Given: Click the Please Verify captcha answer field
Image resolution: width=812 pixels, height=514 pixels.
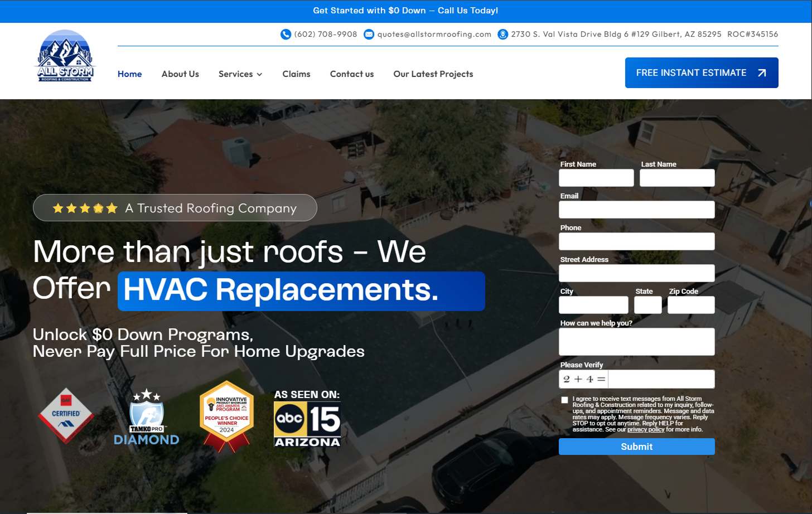Looking at the screenshot, I should click(x=661, y=379).
